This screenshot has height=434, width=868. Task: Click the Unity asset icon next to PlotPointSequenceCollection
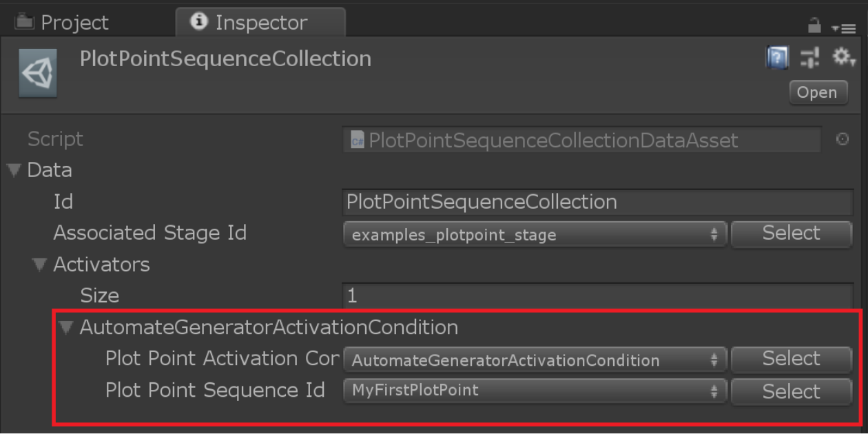pos(37,72)
